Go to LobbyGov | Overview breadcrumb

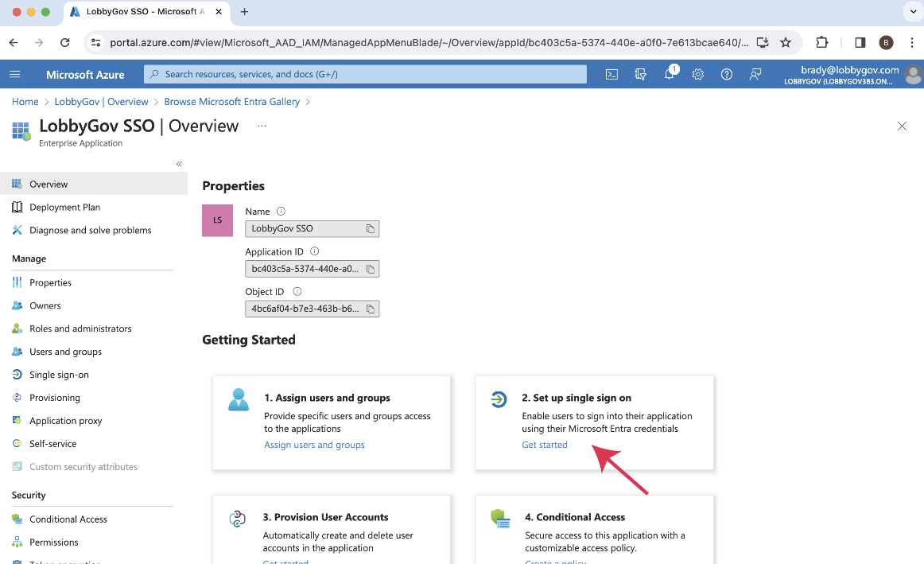(x=101, y=101)
